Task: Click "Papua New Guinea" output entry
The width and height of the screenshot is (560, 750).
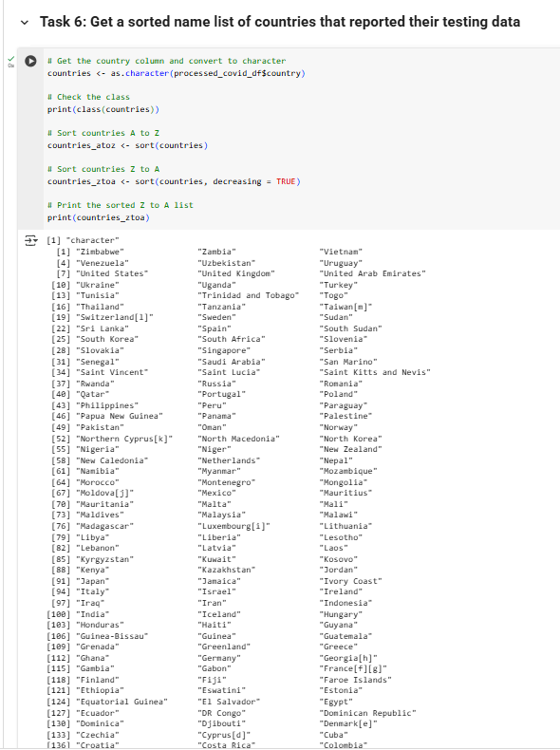Action: (119, 416)
